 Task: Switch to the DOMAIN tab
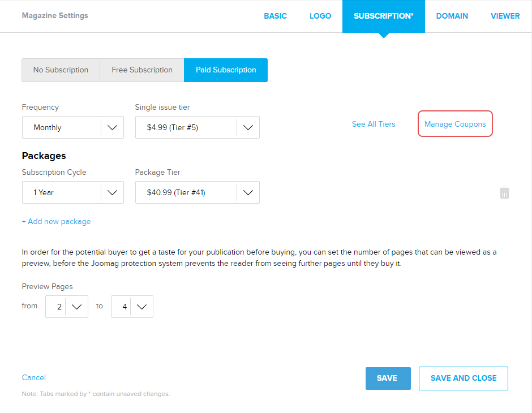pos(452,16)
